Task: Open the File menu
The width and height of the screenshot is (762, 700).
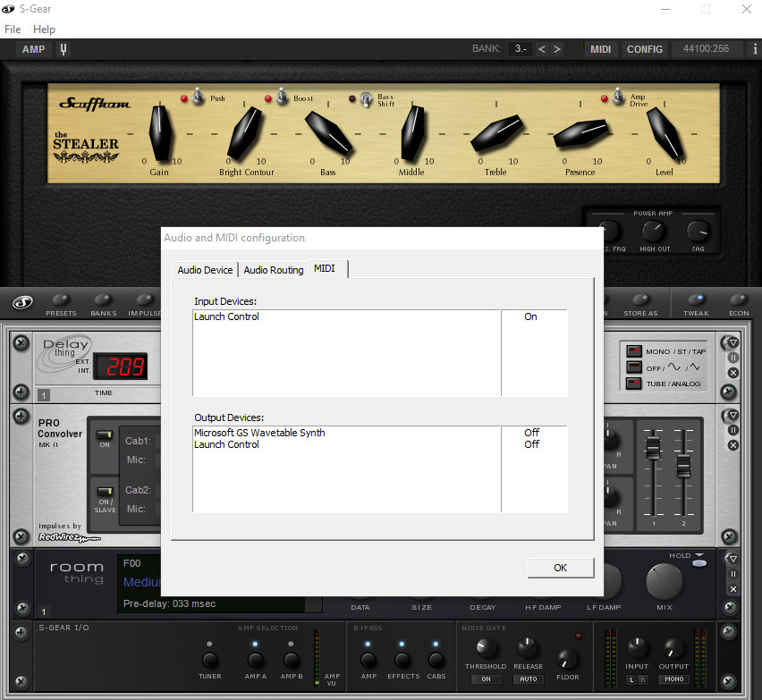Action: click(x=13, y=30)
